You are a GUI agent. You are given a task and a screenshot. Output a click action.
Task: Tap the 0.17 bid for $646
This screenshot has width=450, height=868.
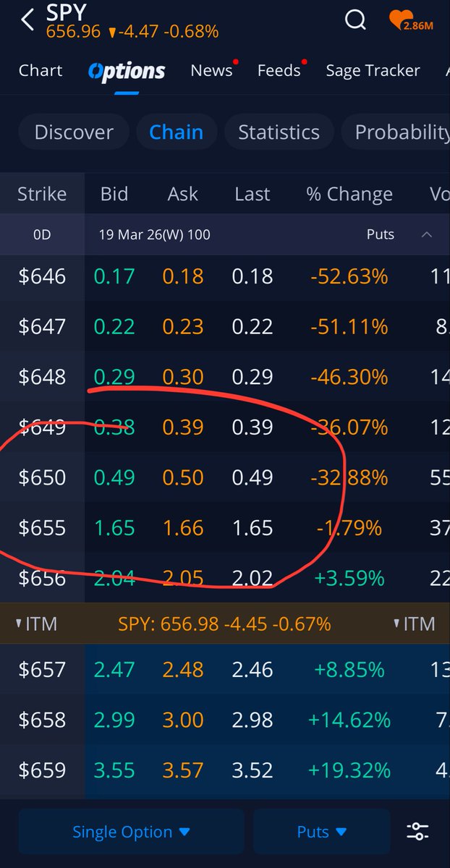point(114,276)
